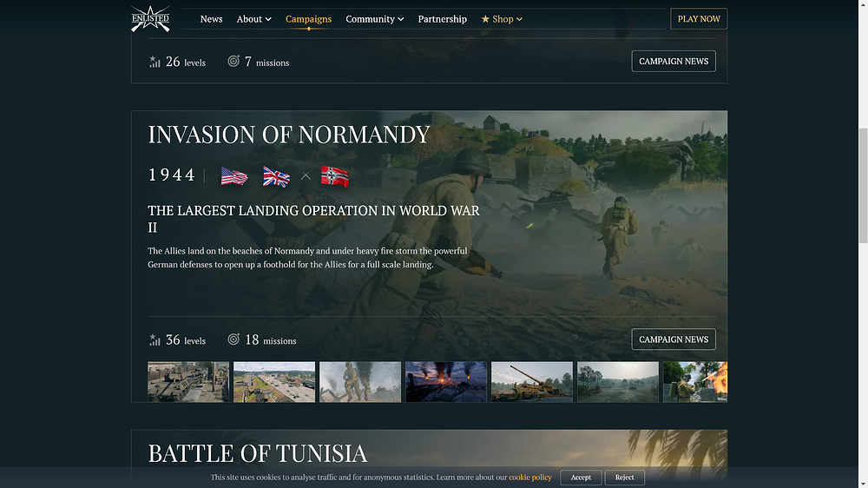Click the United States flag icon
The width and height of the screenshot is (868, 488).
234,176
